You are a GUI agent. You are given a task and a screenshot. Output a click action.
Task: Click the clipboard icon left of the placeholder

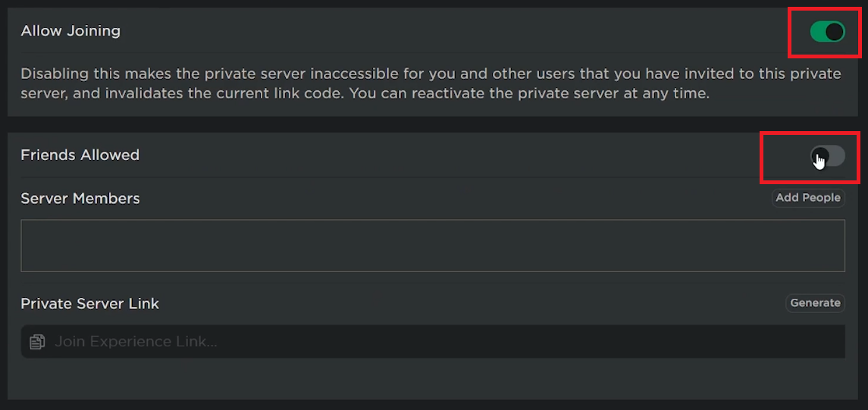[37, 342]
